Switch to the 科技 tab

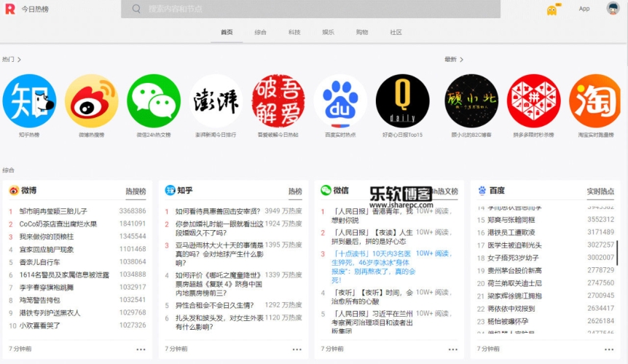294,32
